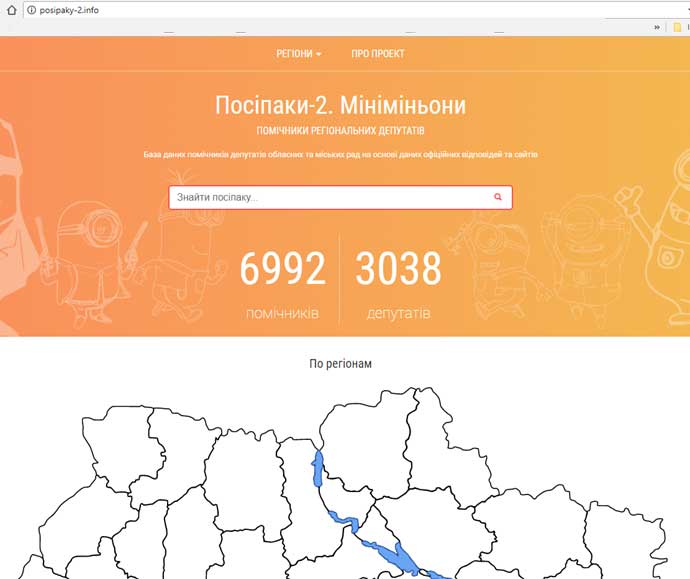Click the browser home icon

[x=10, y=9]
